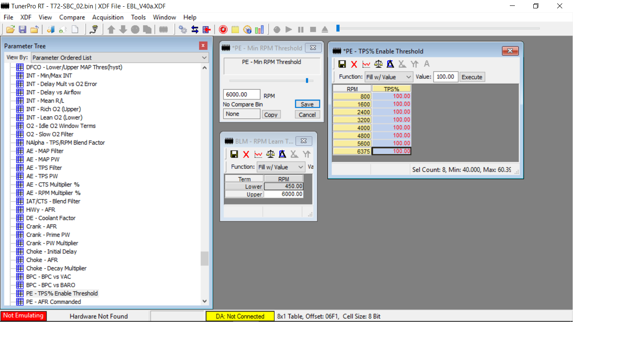Click the purple save floppy in main toolbar
The image size is (644, 362).
click(23, 29)
